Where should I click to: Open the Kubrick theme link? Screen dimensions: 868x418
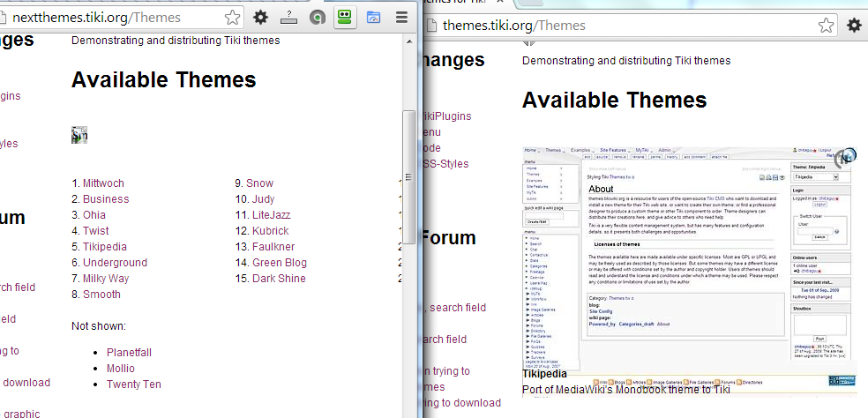[x=271, y=231]
